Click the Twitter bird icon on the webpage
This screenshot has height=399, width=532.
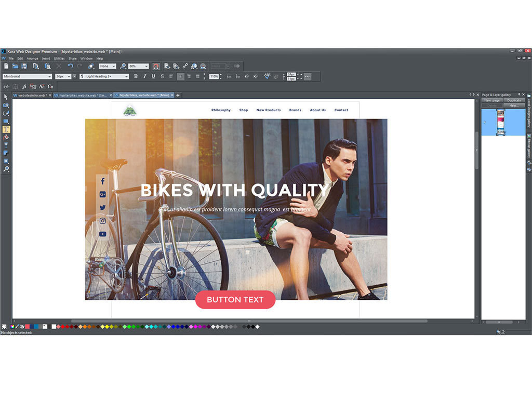pos(102,208)
